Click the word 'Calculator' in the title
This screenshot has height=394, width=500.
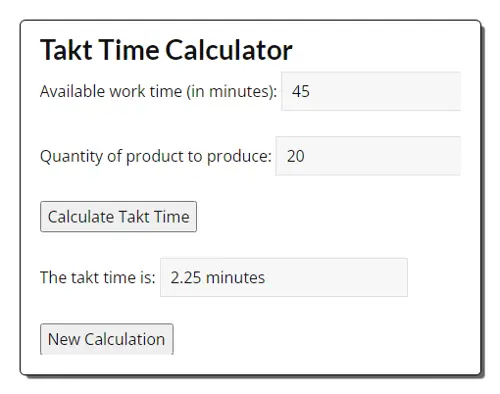[229, 50]
